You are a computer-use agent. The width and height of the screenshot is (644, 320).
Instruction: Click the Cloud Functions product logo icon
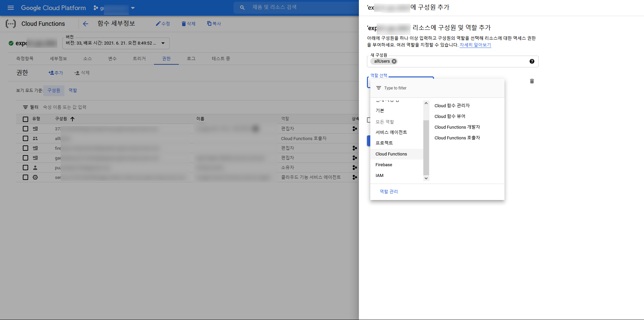[11, 24]
